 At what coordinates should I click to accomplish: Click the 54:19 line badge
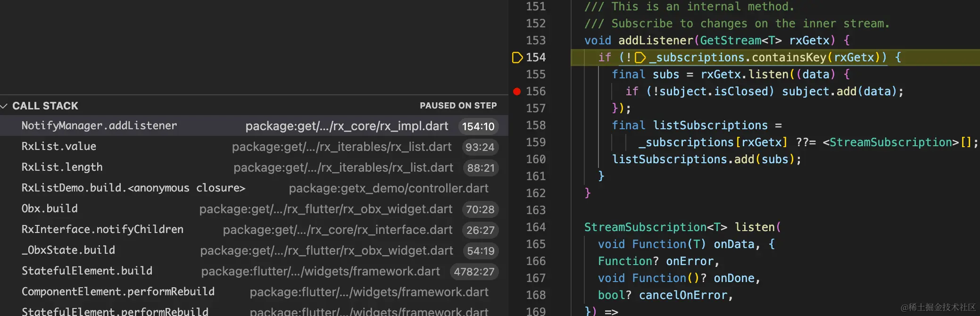[x=481, y=251]
